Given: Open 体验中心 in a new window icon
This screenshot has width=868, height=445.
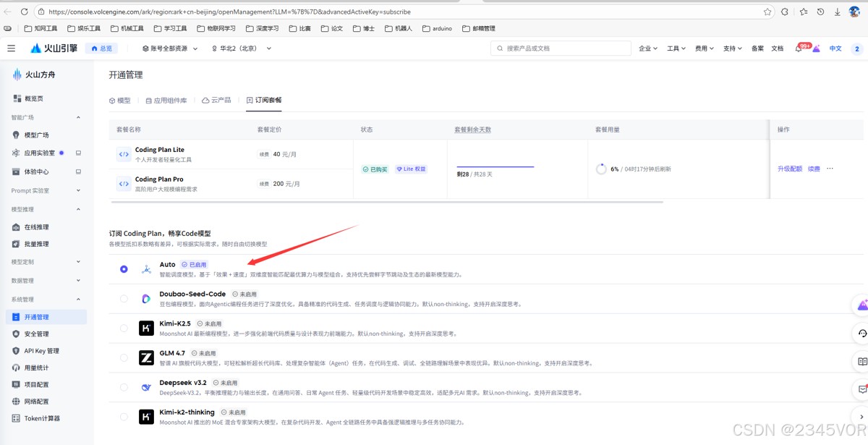Looking at the screenshot, I should [x=78, y=171].
